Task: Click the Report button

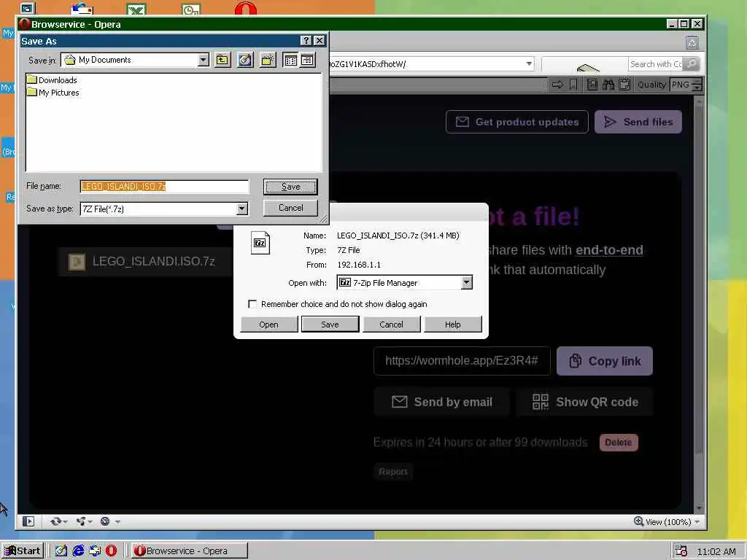Action: click(x=393, y=472)
